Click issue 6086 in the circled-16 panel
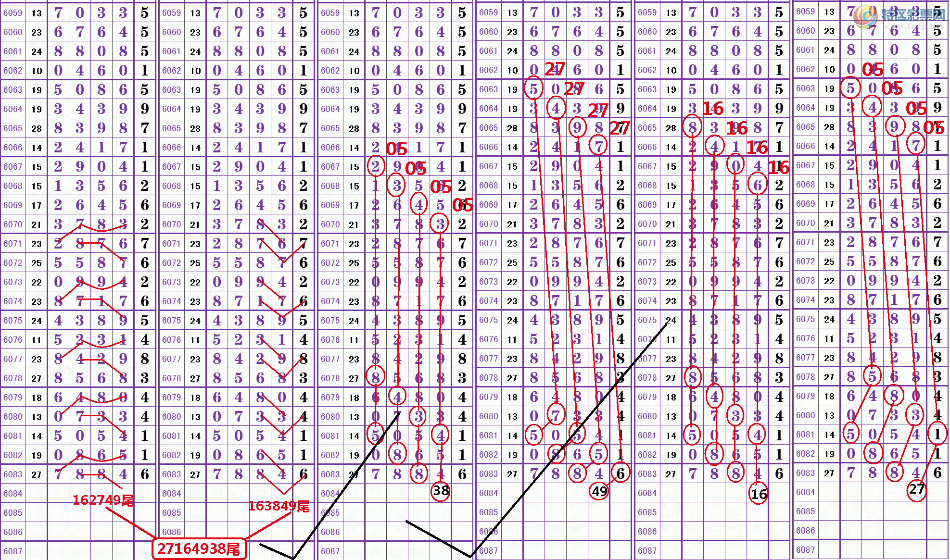Screen dimensions: 950x560 pyautogui.click(x=647, y=531)
